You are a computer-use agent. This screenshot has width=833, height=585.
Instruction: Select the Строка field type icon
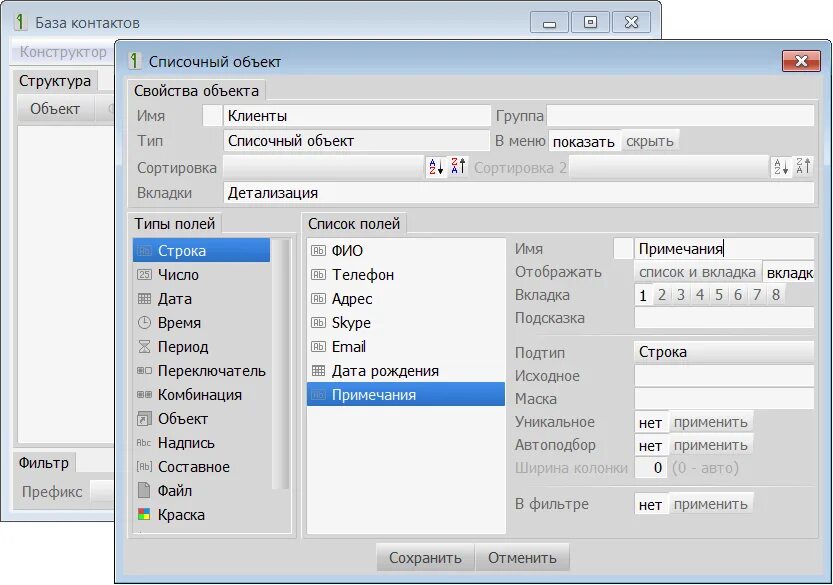click(144, 251)
